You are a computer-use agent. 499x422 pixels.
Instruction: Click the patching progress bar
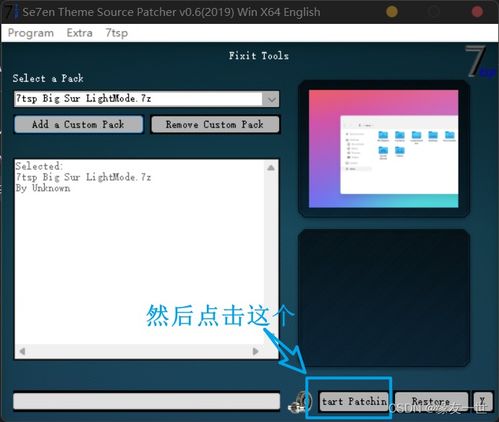(147, 401)
